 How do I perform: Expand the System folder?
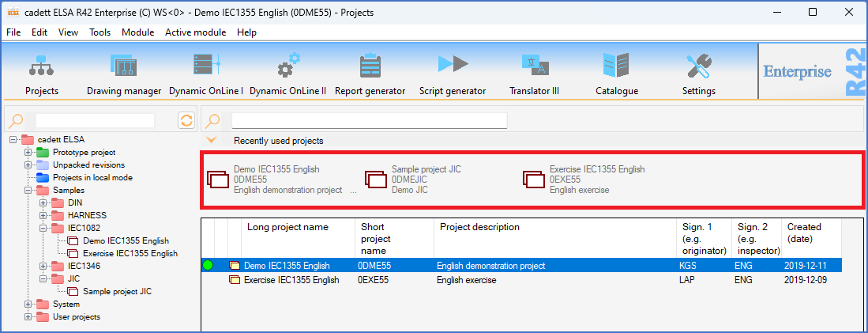(x=28, y=305)
